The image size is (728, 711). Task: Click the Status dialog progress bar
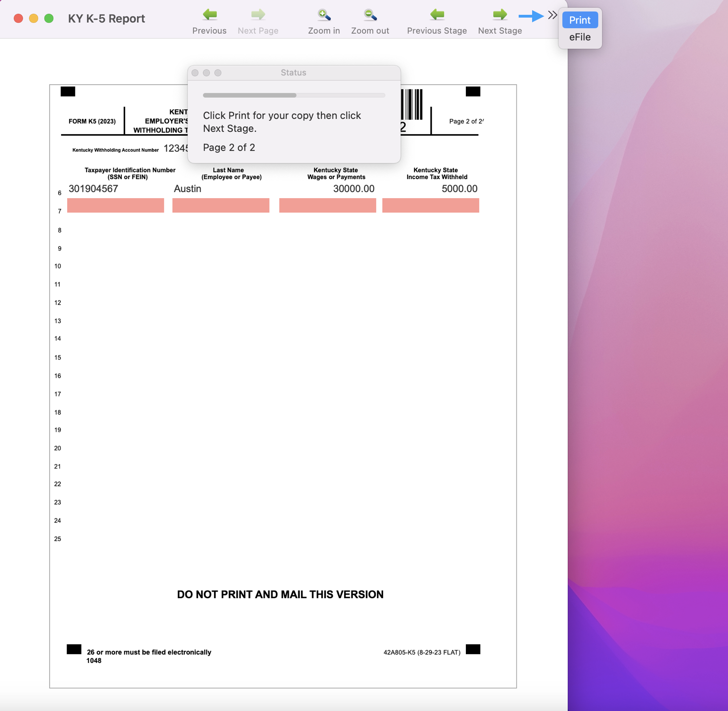pos(294,95)
